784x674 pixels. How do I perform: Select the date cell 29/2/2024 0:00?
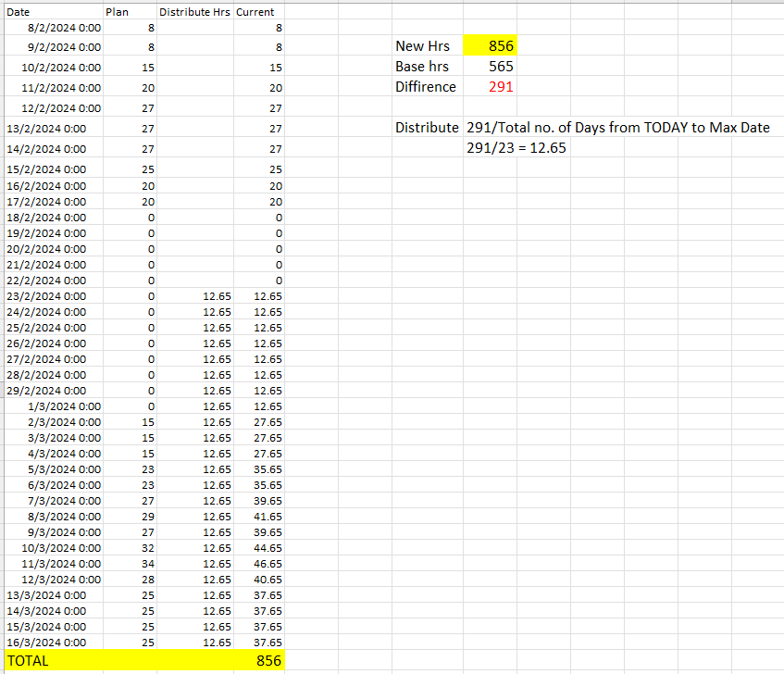click(54, 391)
